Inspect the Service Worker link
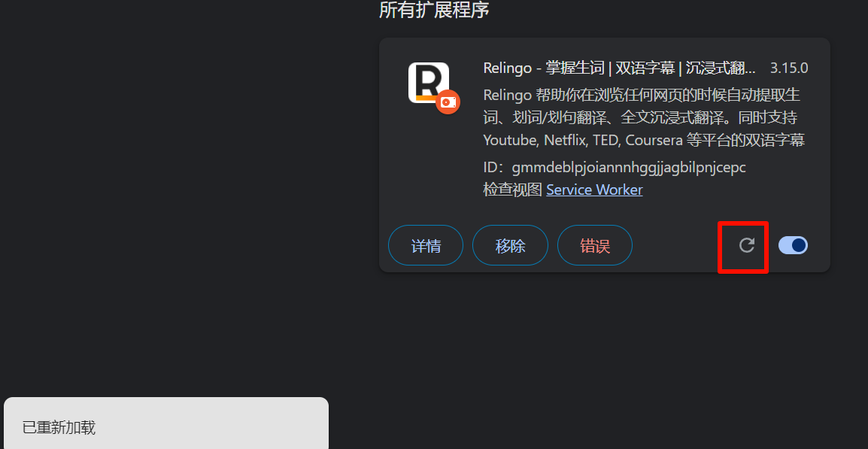This screenshot has height=449, width=868. [594, 190]
